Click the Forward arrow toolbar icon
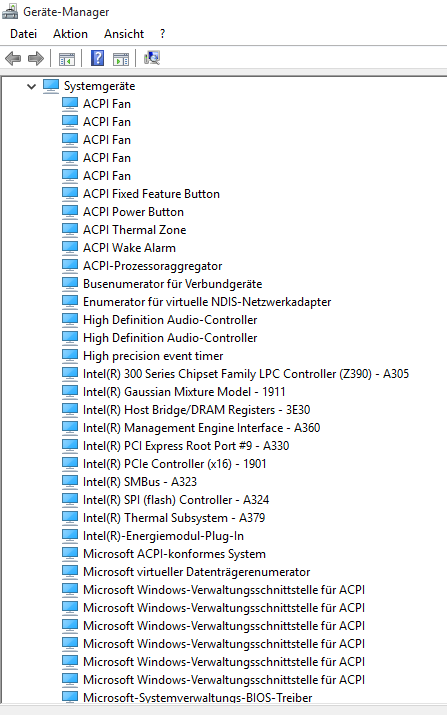 [x=36, y=58]
